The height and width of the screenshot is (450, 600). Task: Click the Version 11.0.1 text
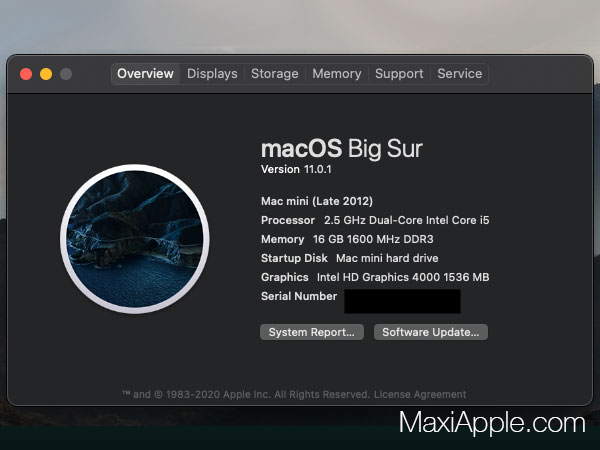click(296, 169)
